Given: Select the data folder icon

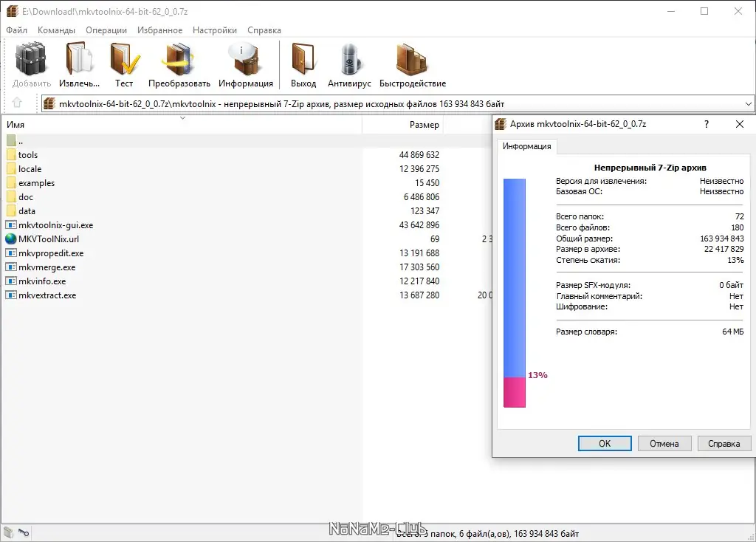Looking at the screenshot, I should coord(11,210).
